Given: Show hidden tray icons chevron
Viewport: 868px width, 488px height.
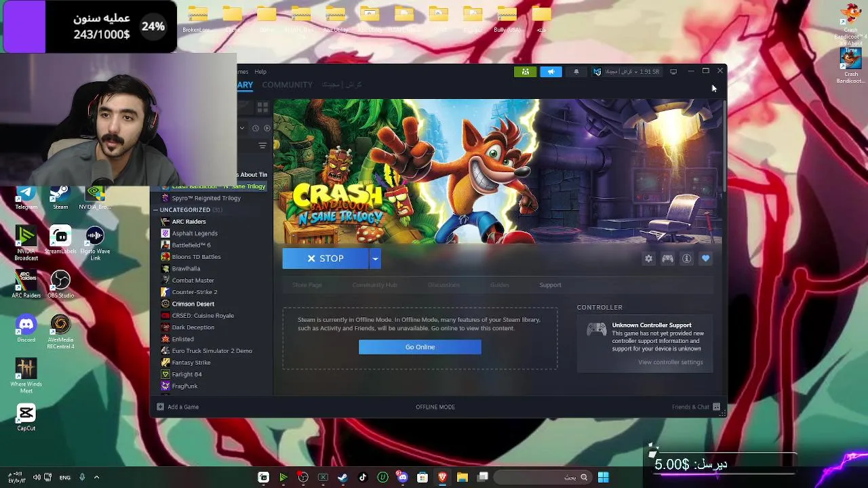Looking at the screenshot, I should [96, 477].
